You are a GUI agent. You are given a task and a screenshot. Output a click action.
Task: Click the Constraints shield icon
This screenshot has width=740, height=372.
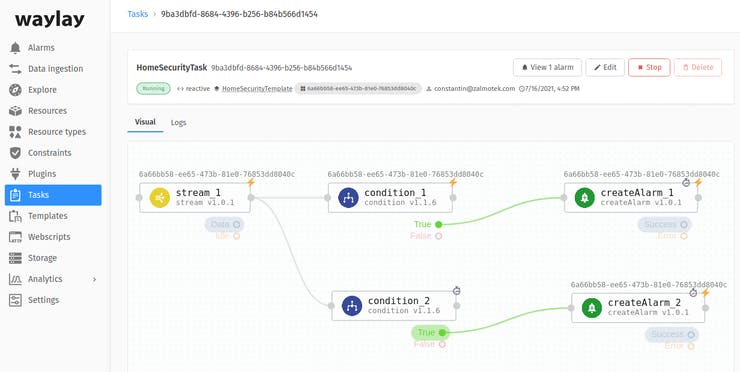coord(15,153)
